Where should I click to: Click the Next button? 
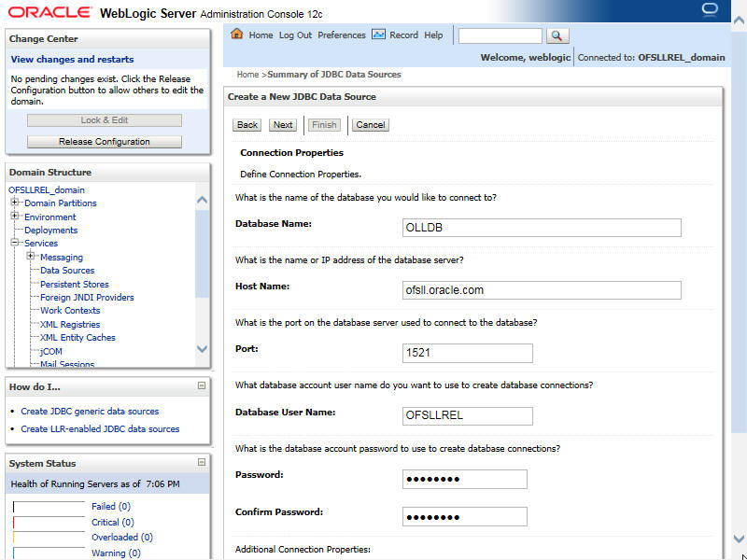(283, 125)
